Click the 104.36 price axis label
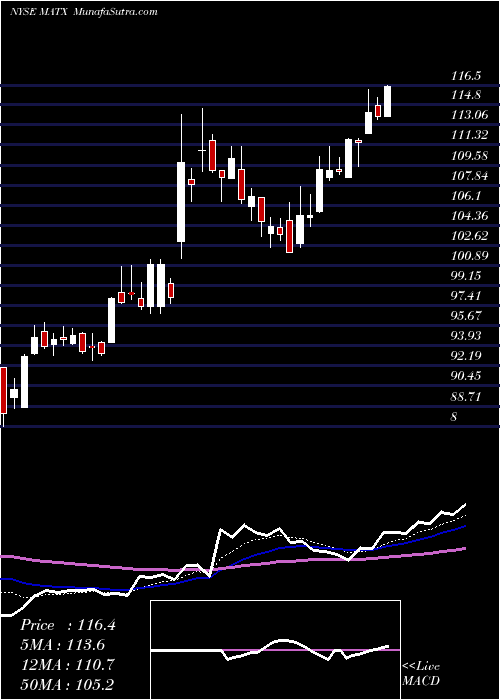Screen dimensions: 500x700 click(x=470, y=216)
